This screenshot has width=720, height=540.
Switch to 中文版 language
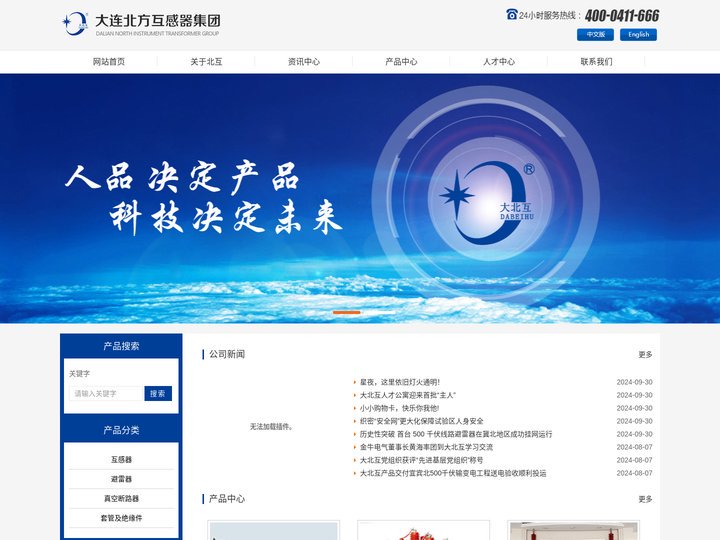tap(595, 34)
